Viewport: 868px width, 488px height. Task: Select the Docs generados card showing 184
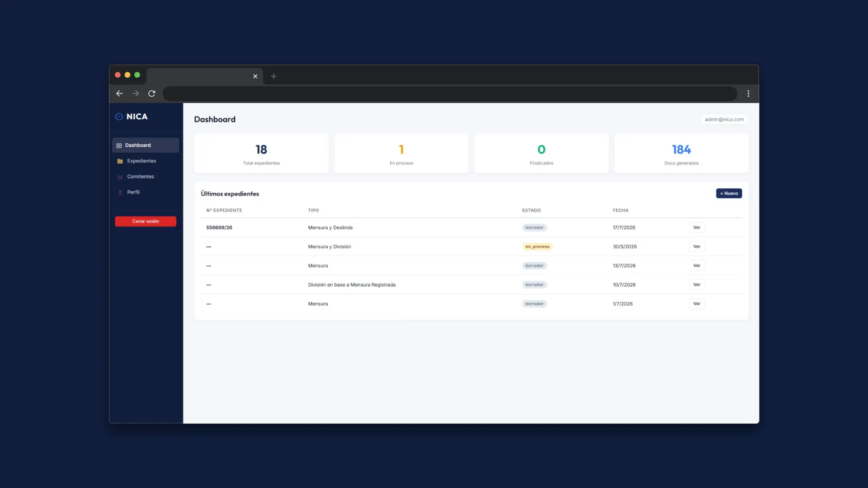tap(681, 154)
